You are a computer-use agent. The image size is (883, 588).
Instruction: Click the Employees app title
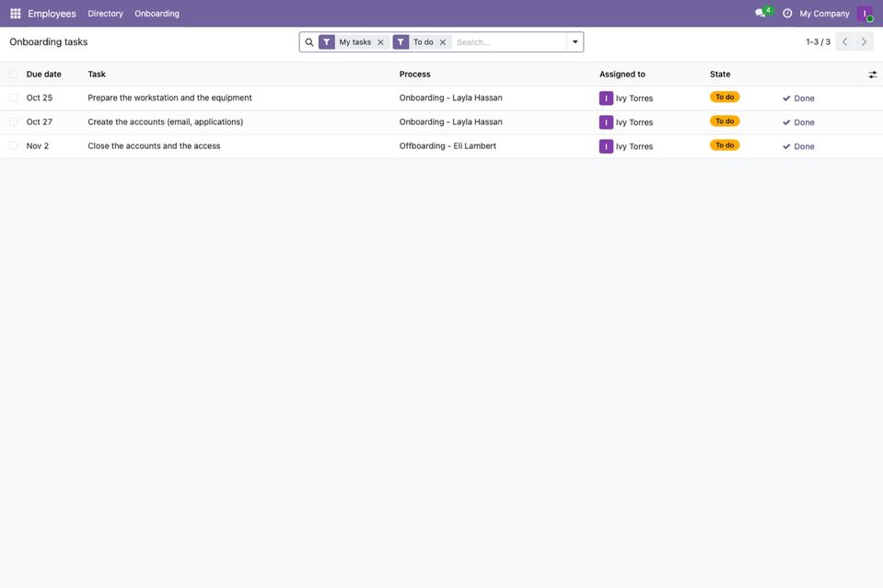pyautogui.click(x=52, y=14)
